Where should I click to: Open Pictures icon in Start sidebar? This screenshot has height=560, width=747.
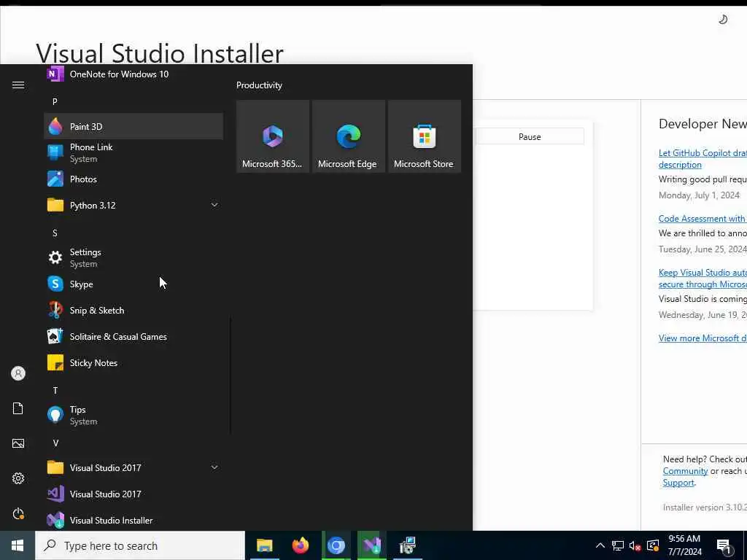[x=18, y=443]
